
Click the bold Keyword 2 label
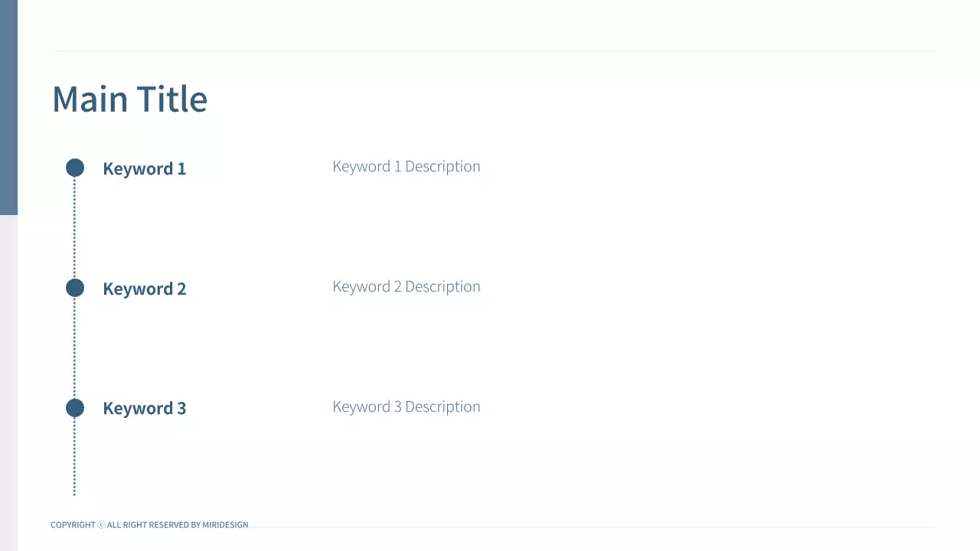[x=144, y=289]
